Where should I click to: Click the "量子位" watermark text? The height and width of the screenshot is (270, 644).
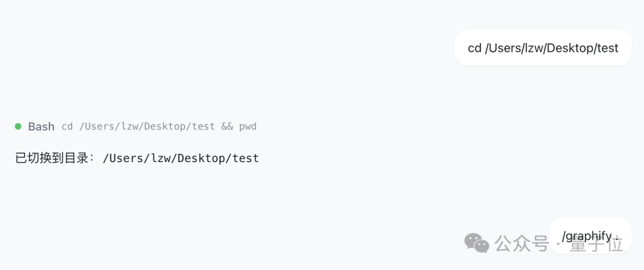[596, 244]
